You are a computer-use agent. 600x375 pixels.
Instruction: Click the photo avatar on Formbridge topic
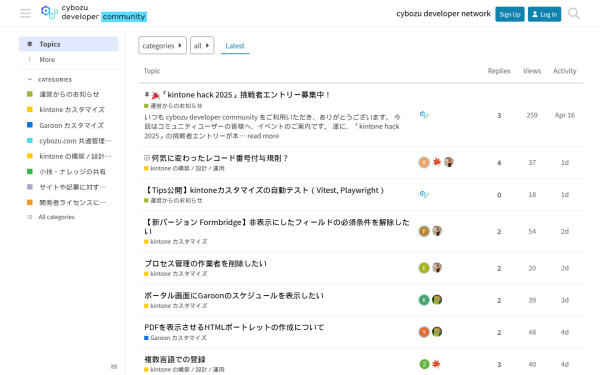[x=437, y=231]
